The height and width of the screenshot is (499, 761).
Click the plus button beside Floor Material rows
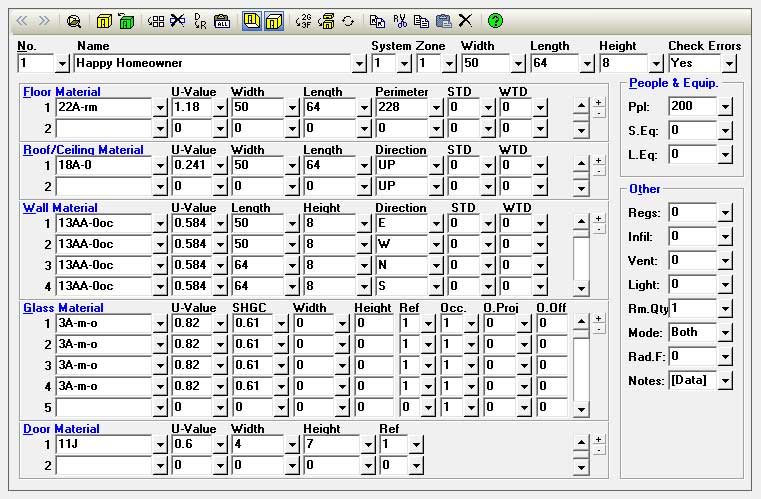(599, 102)
